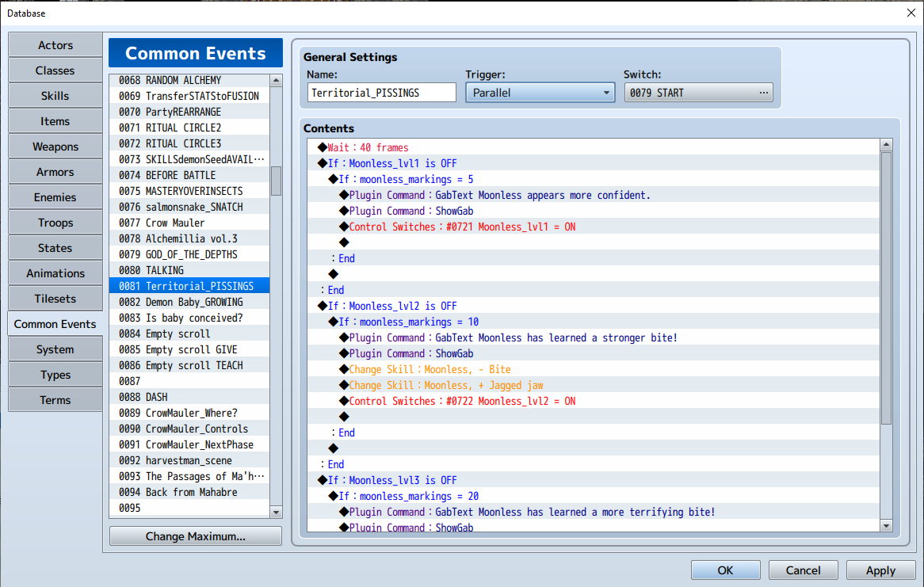Select event 0086 Empty scroll TEACH
Screen dimensions: 924x587
(x=189, y=365)
